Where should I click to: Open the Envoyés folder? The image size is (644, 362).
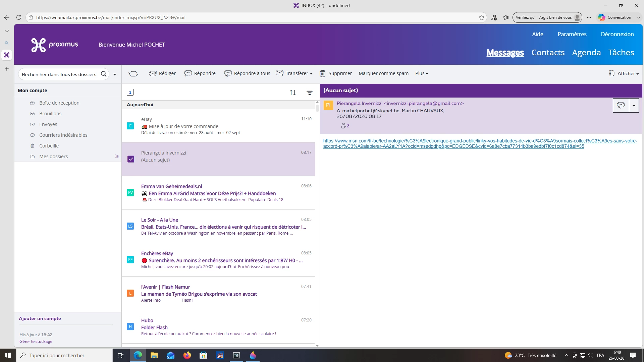[48, 124]
